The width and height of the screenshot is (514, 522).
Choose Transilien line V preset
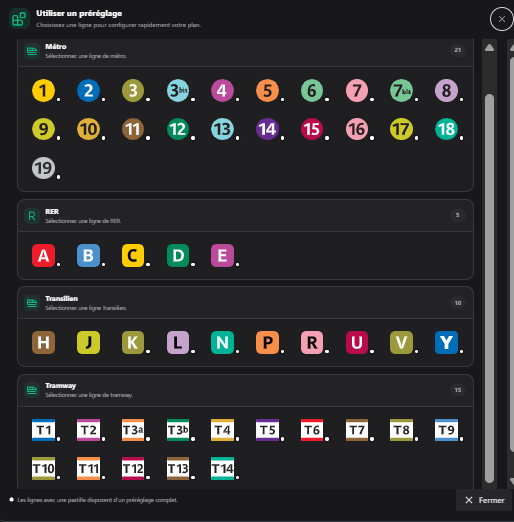pyautogui.click(x=401, y=342)
